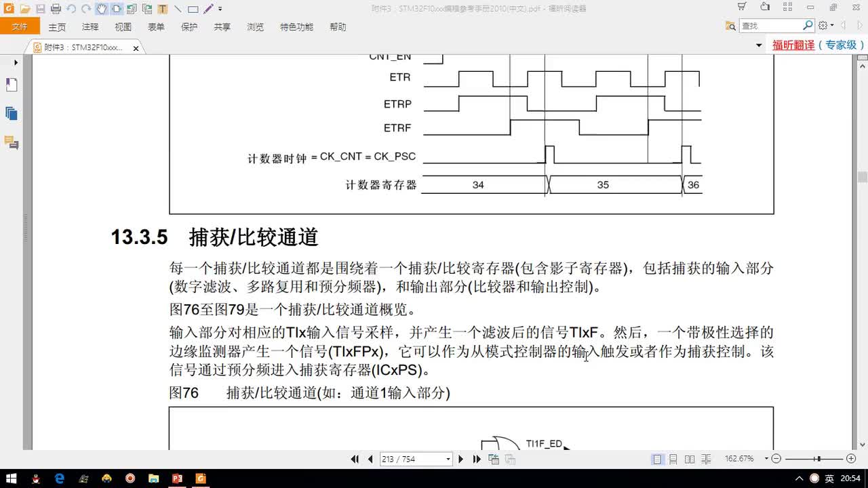The height and width of the screenshot is (488, 868).
Task: Select the Line drawing tool
Action: (x=178, y=9)
